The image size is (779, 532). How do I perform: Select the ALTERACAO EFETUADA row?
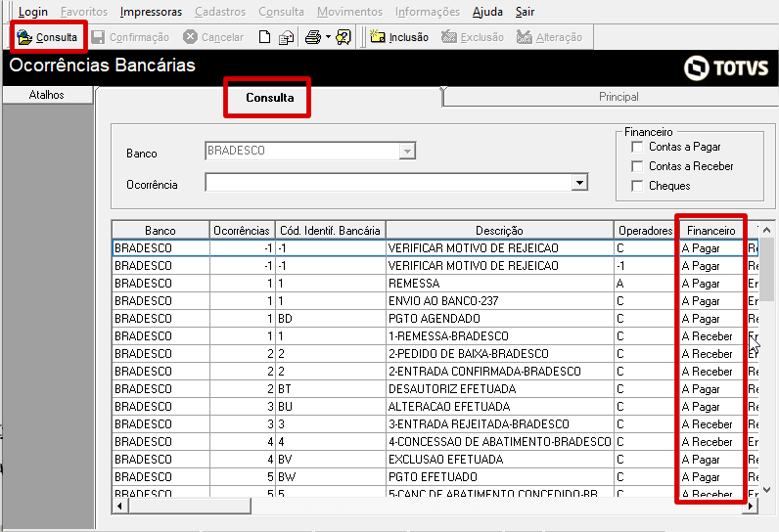[435, 407]
